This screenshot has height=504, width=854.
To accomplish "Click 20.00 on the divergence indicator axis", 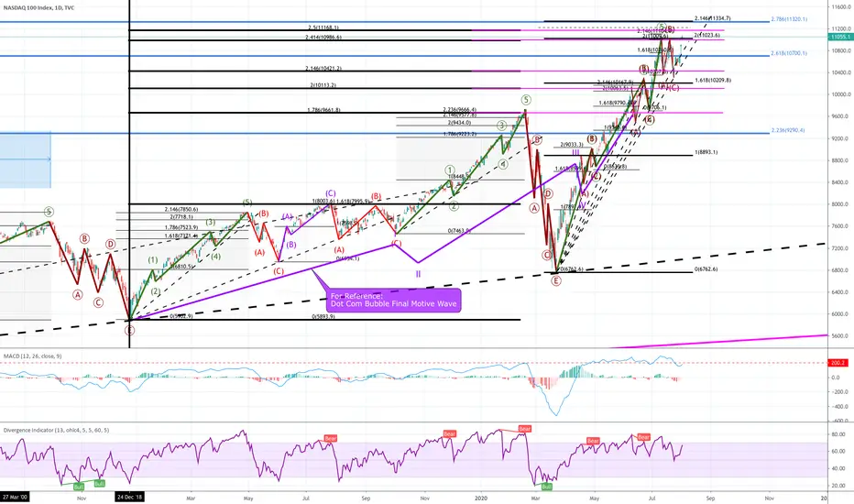I will point(838,486).
